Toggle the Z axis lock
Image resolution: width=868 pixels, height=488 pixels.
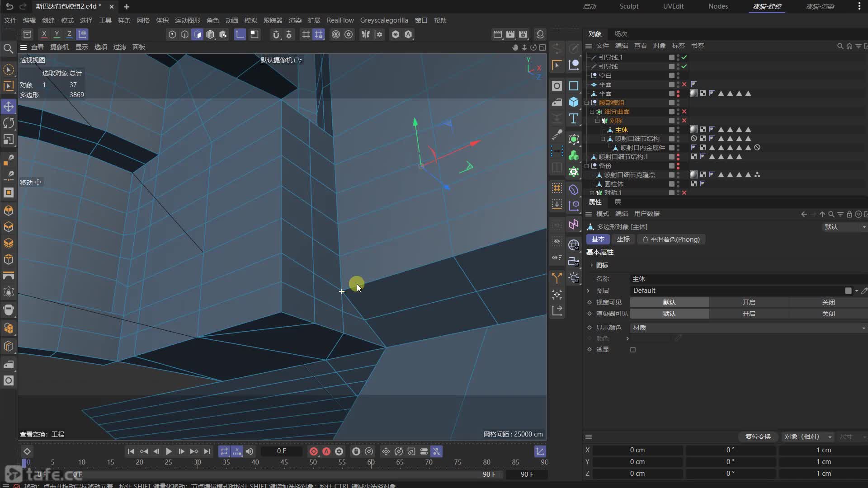[69, 34]
